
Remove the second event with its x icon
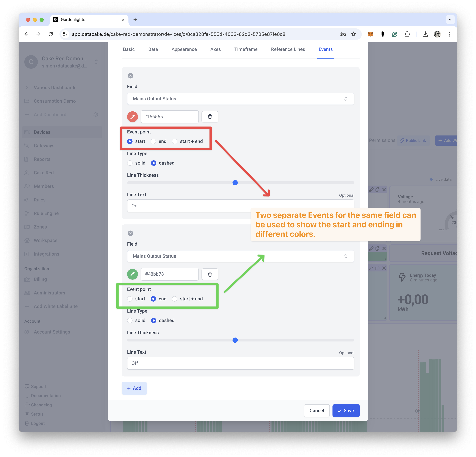point(130,233)
